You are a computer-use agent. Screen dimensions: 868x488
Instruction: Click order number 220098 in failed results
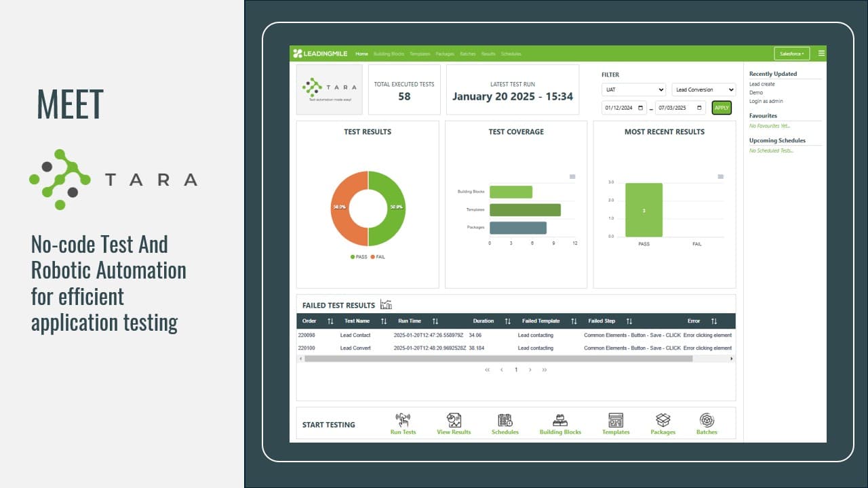[x=307, y=335]
